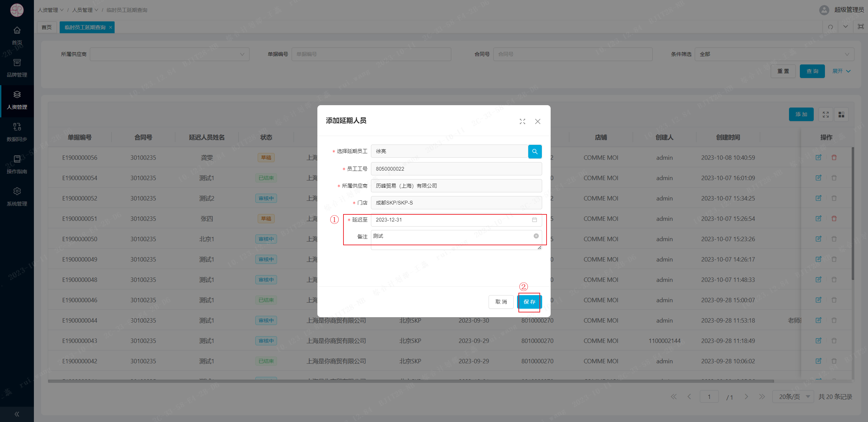Click 保存 in the dialog
868x422 pixels.
[529, 302]
